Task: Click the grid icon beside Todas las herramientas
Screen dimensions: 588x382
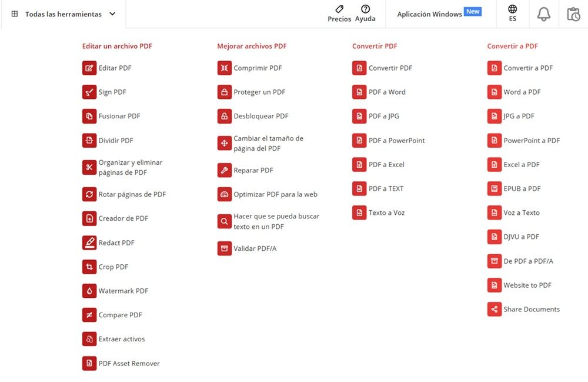Action: click(x=13, y=13)
